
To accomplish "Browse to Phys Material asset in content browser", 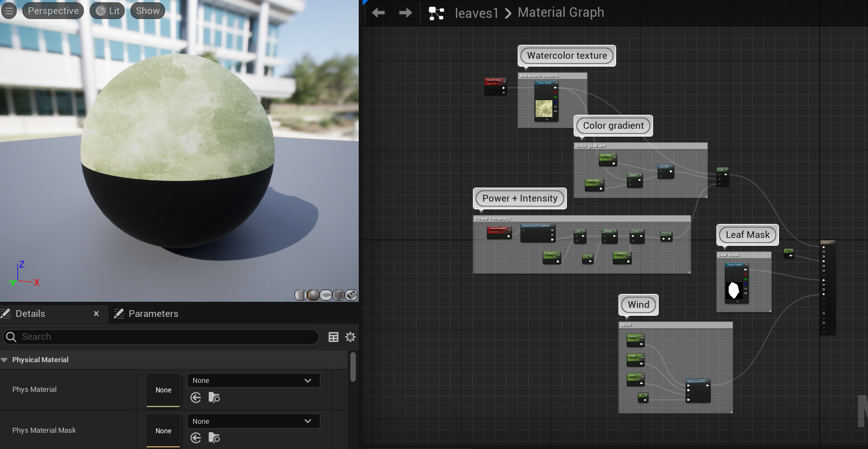I will (214, 397).
